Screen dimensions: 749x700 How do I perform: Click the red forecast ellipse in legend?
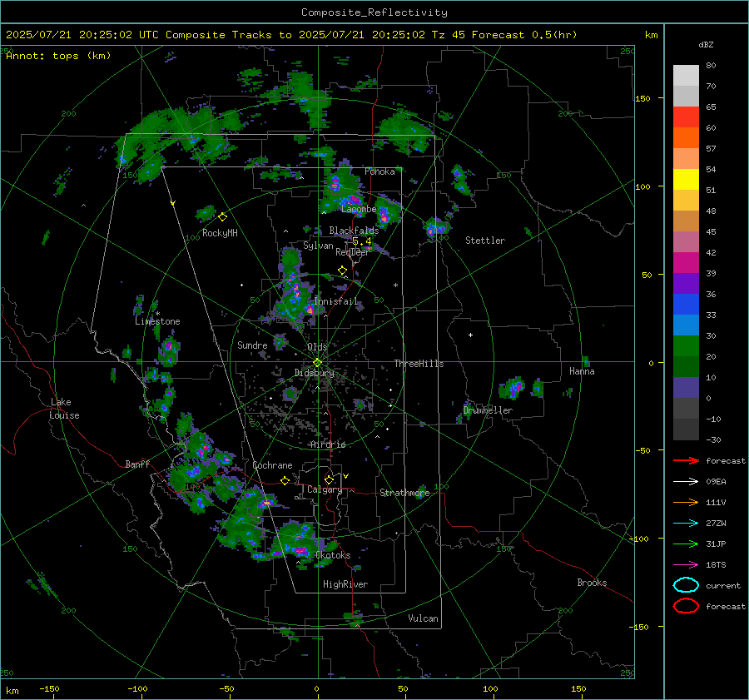click(x=686, y=606)
